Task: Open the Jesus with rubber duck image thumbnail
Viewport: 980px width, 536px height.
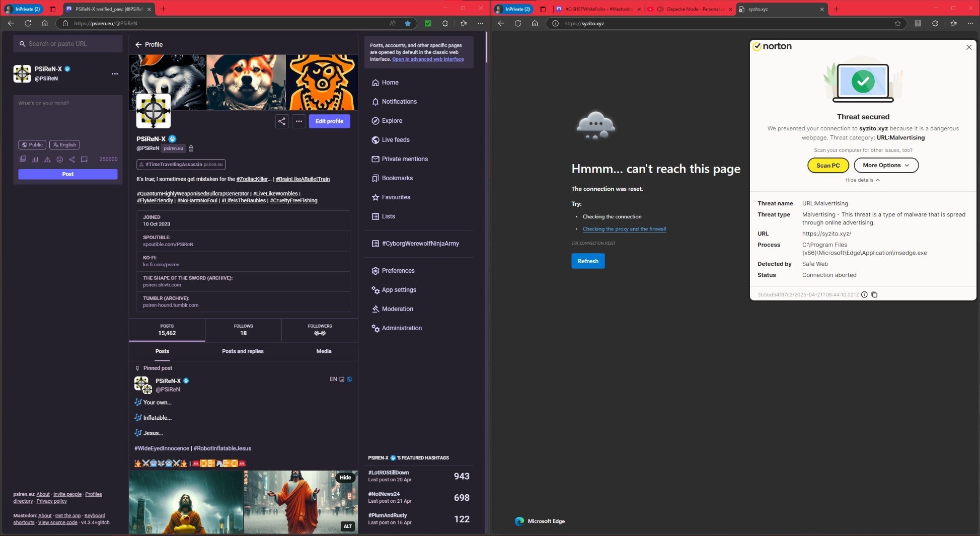Action: [186, 502]
